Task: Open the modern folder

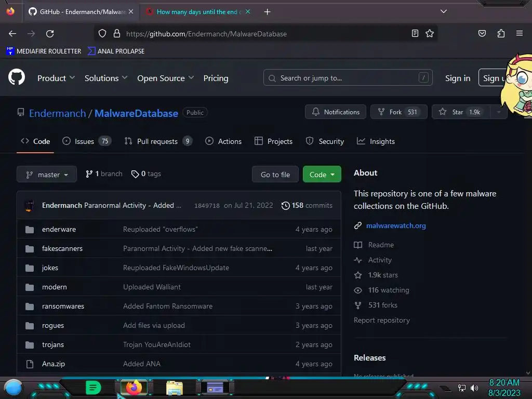Action: pyautogui.click(x=54, y=287)
